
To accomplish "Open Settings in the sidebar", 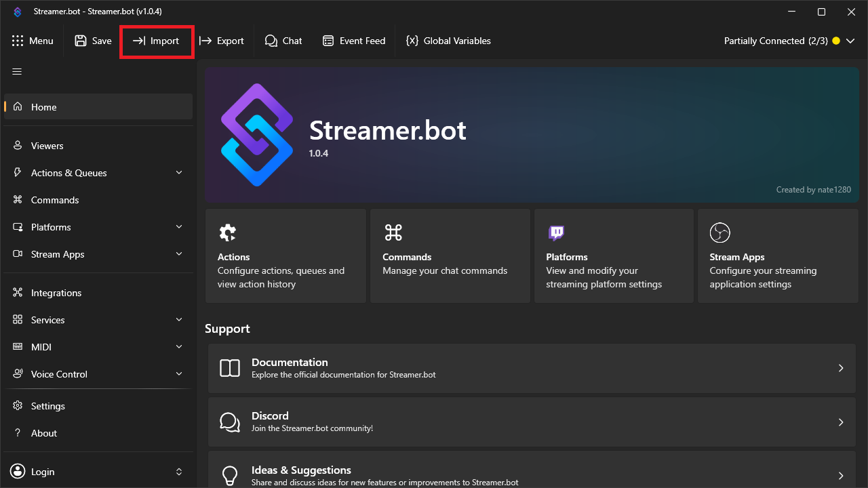I will coord(98,406).
